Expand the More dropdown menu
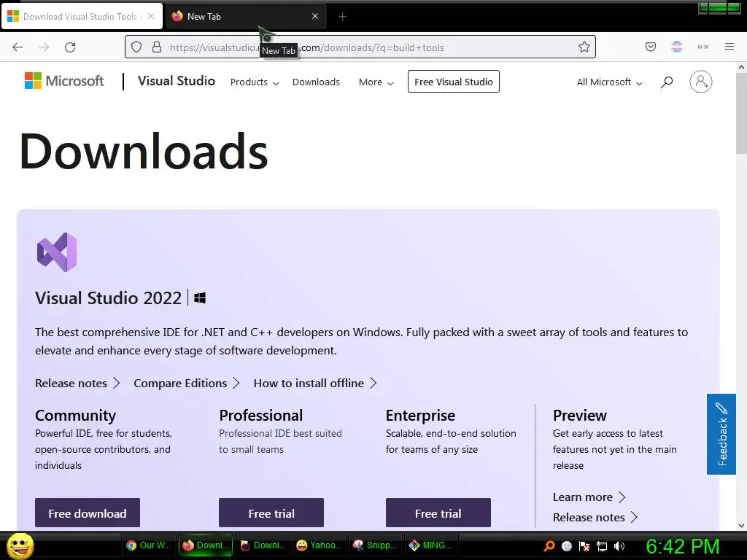The image size is (747, 560). (376, 82)
